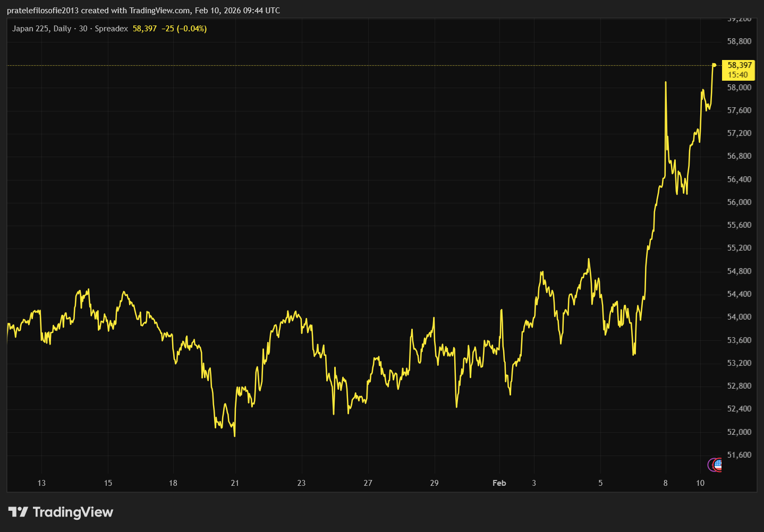
Task: Click the '3' date label on time axis
Action: (x=534, y=483)
